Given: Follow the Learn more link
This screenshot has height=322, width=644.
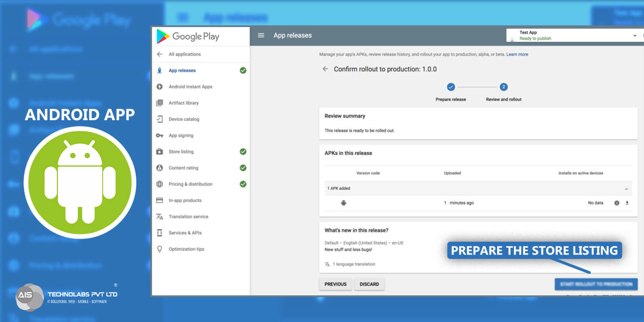Looking at the screenshot, I should [x=517, y=55].
